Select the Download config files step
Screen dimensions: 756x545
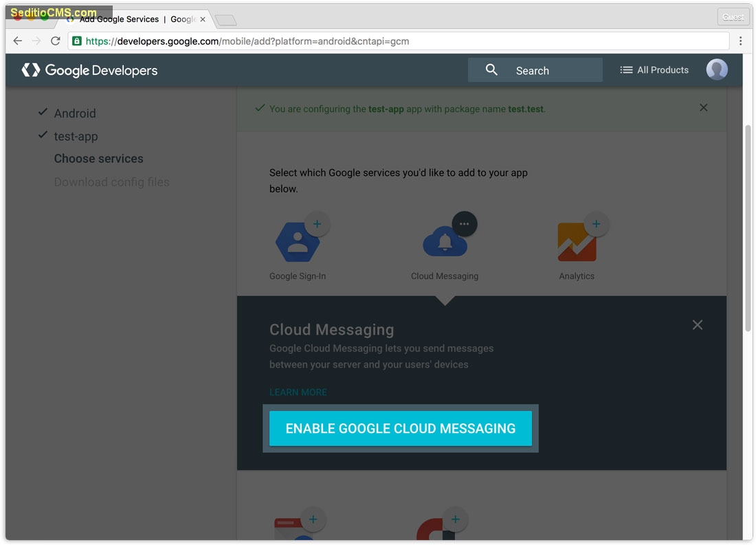click(x=111, y=182)
